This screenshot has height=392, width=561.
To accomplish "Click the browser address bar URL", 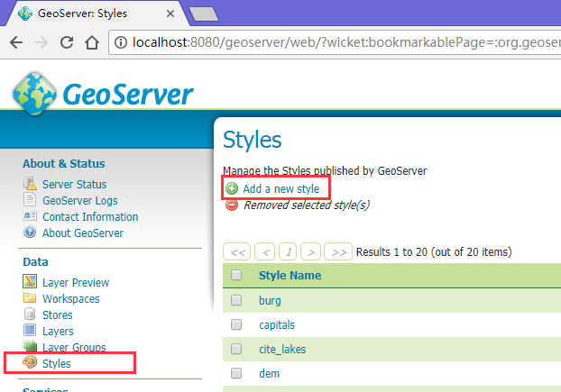I will click(x=346, y=42).
